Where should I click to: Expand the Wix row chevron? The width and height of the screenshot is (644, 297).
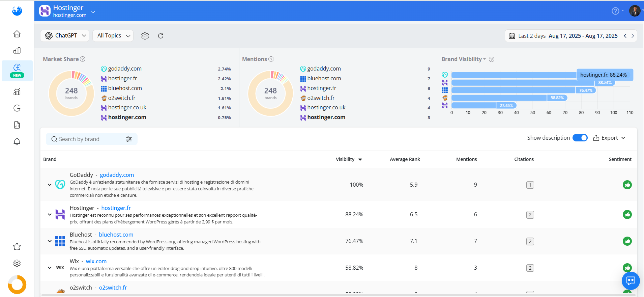(x=50, y=268)
